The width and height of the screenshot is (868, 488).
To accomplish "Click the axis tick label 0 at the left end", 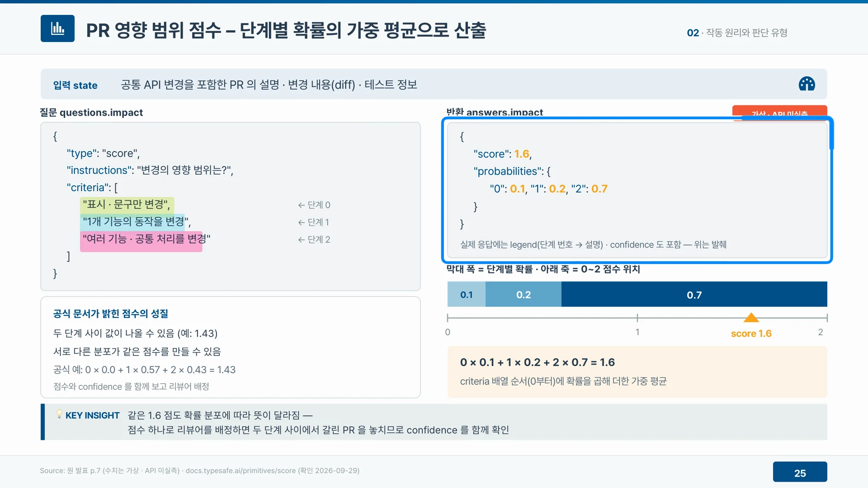I will [448, 332].
